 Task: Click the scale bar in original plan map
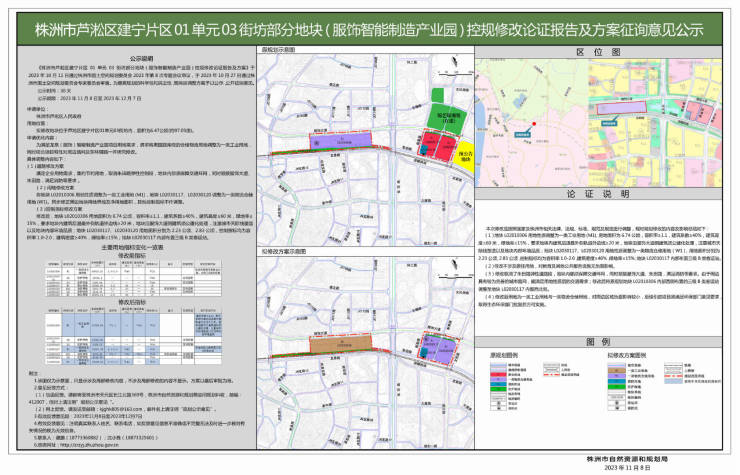[x=454, y=73]
